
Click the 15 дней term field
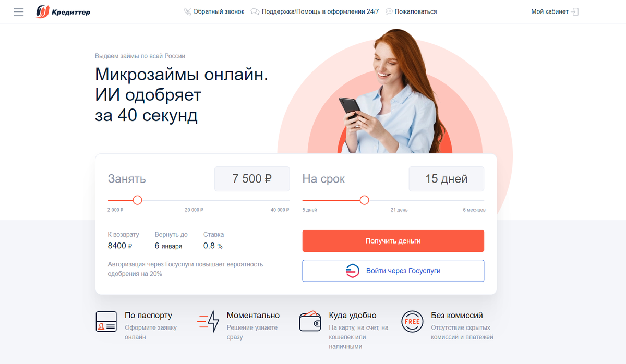pyautogui.click(x=447, y=179)
